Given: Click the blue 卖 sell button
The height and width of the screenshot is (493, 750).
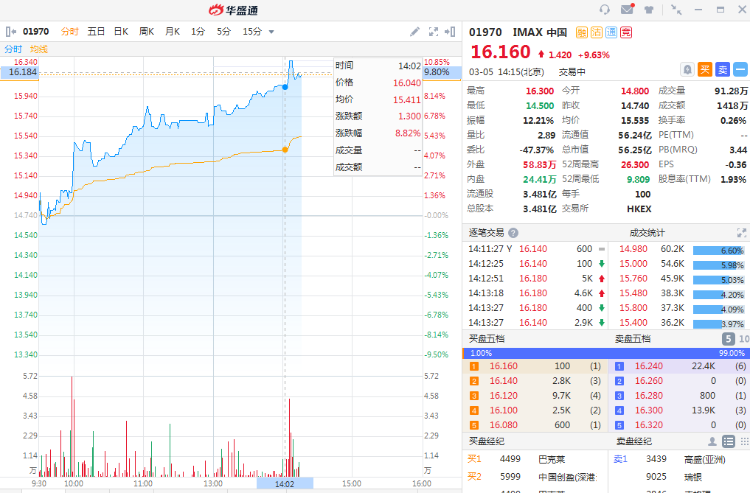Looking at the screenshot, I should [722, 70].
